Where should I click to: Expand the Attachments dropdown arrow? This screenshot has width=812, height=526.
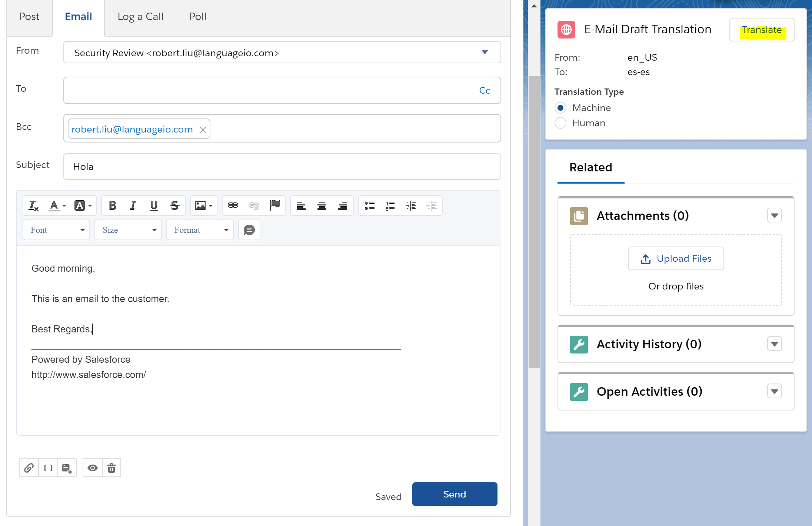pos(774,215)
